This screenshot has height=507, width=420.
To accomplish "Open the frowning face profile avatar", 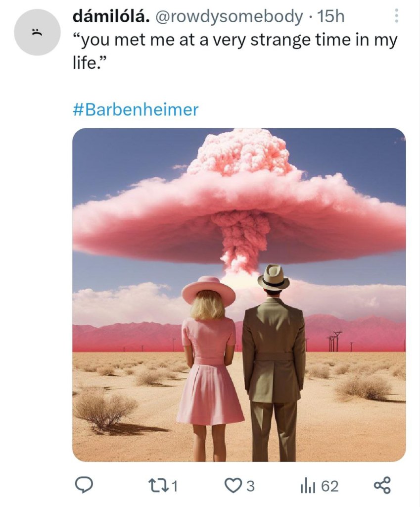I will coord(37,32).
